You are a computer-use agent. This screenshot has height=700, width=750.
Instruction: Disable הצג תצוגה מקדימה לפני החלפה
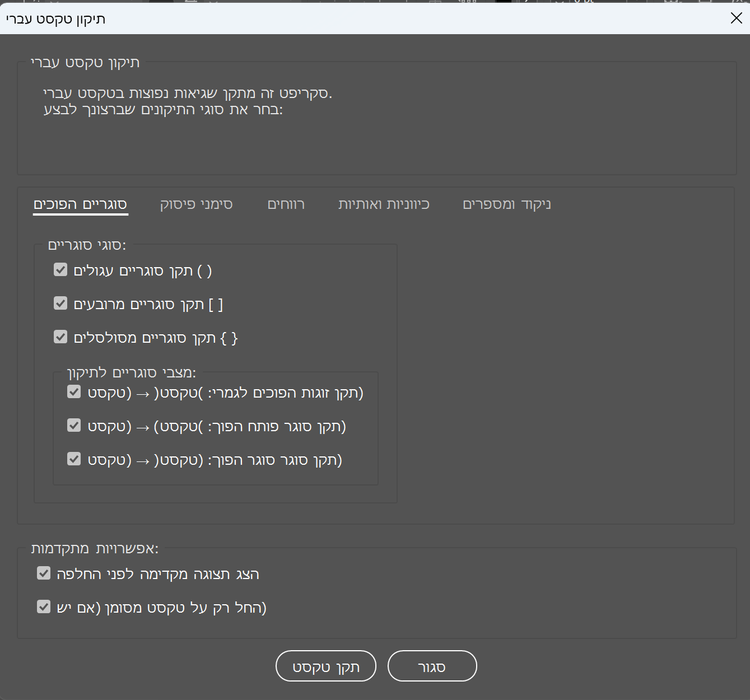tap(44, 573)
